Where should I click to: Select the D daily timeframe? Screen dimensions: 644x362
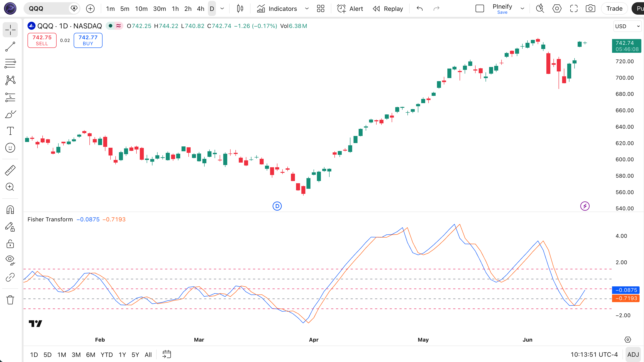point(212,9)
